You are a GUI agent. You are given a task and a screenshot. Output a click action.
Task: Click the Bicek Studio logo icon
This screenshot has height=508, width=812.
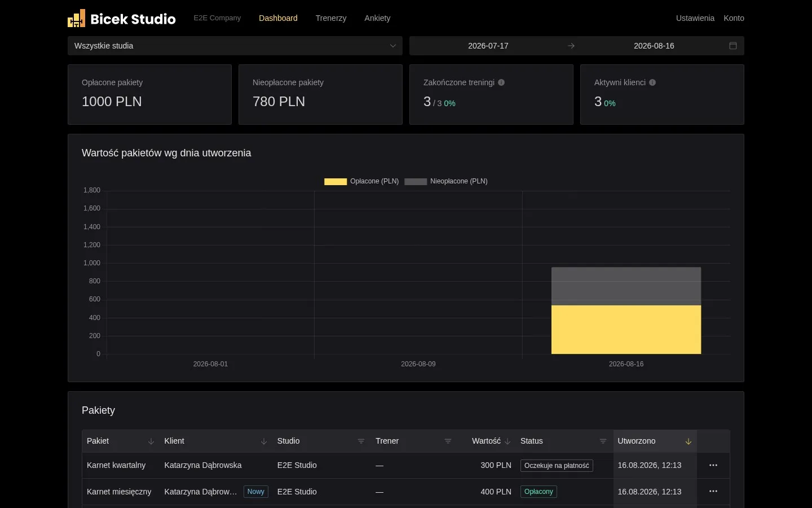point(77,19)
